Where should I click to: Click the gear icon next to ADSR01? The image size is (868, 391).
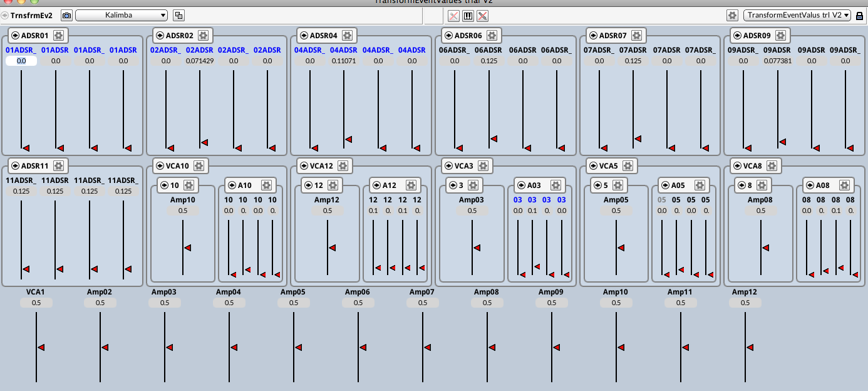pyautogui.click(x=59, y=36)
